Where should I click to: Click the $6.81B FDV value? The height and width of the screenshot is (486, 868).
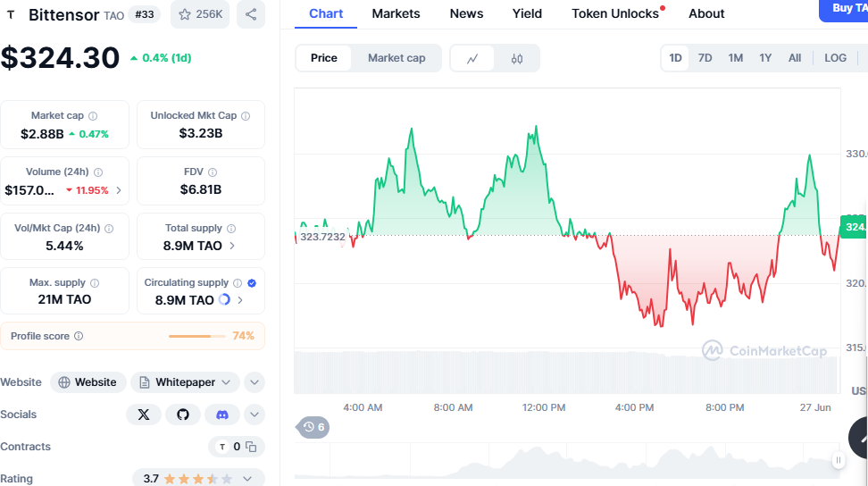point(200,190)
